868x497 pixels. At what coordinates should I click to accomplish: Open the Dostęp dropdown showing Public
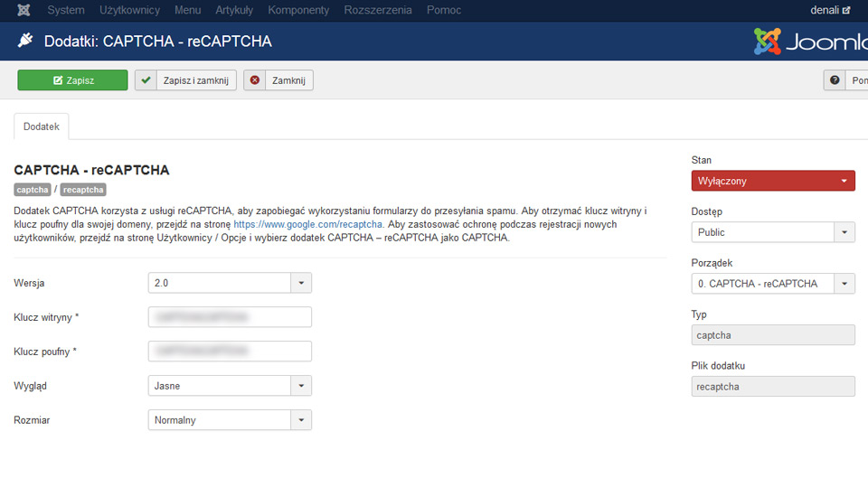point(773,232)
